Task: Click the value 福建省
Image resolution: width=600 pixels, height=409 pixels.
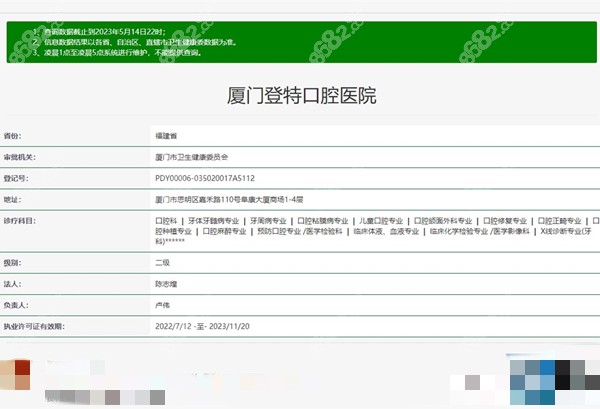Action: tap(166, 136)
